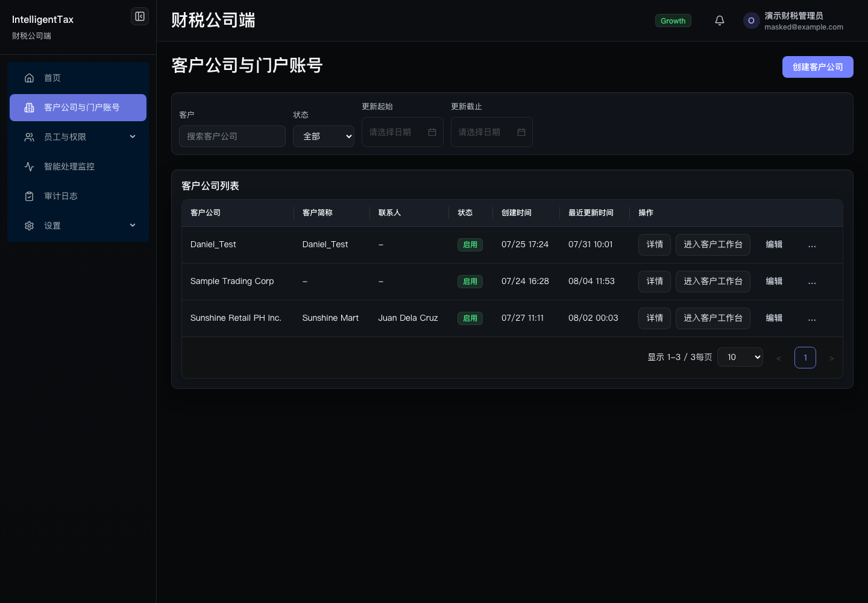Open 详情 for Daniel_Test
The width and height of the screenshot is (868, 603).
[655, 245]
